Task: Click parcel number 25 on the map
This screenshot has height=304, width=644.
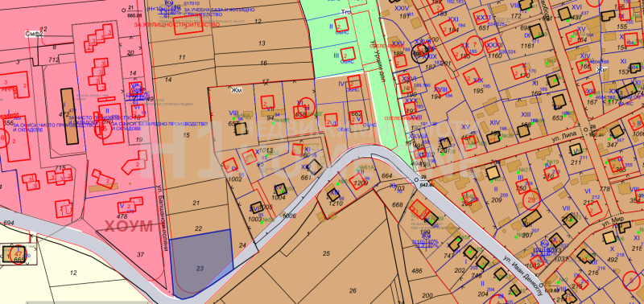Action: point(326,253)
